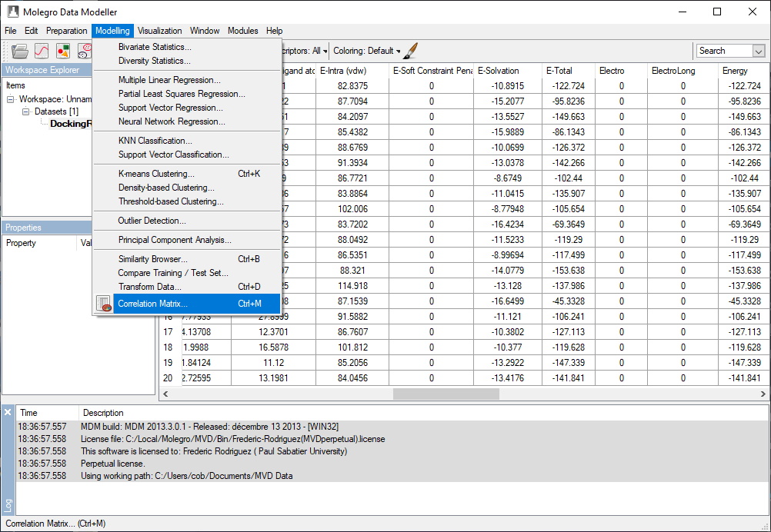Choose Bivariate Statistics... from the menu

pyautogui.click(x=187, y=47)
